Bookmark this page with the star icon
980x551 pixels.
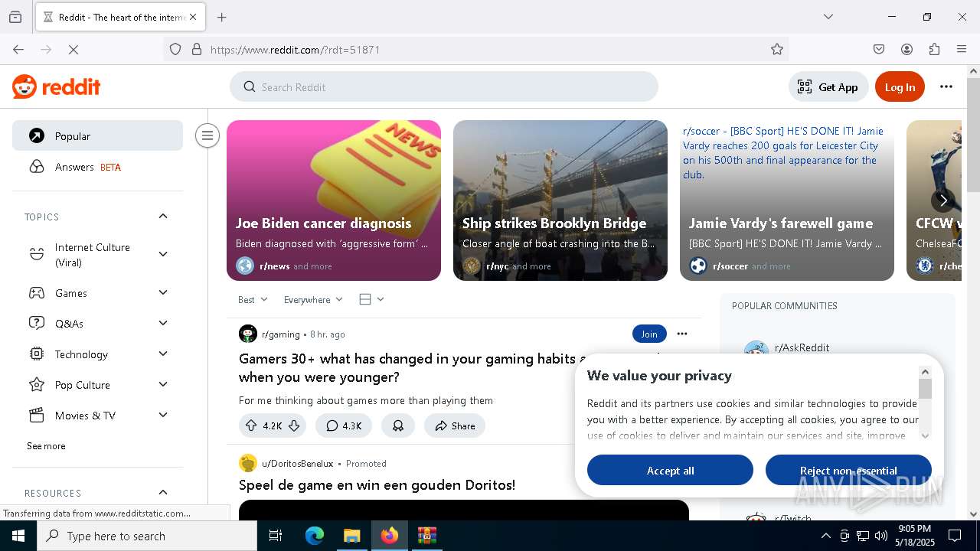[x=777, y=49]
